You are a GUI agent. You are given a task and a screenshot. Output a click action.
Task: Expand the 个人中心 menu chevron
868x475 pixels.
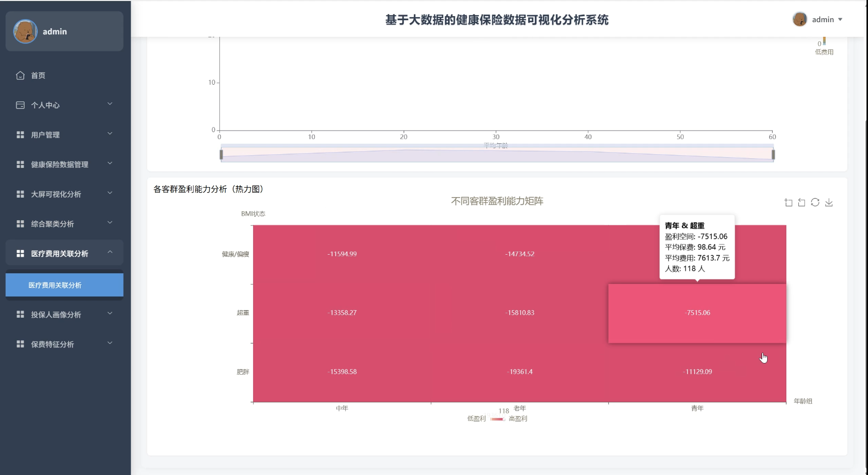point(110,104)
